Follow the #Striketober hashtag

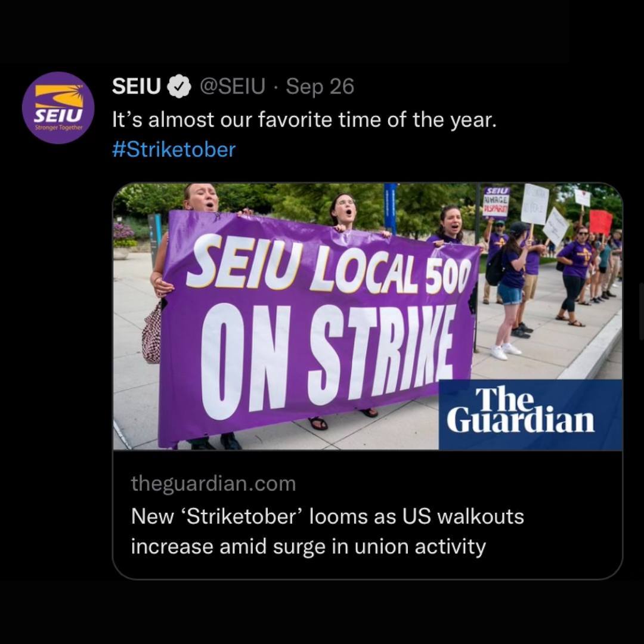tap(174, 149)
